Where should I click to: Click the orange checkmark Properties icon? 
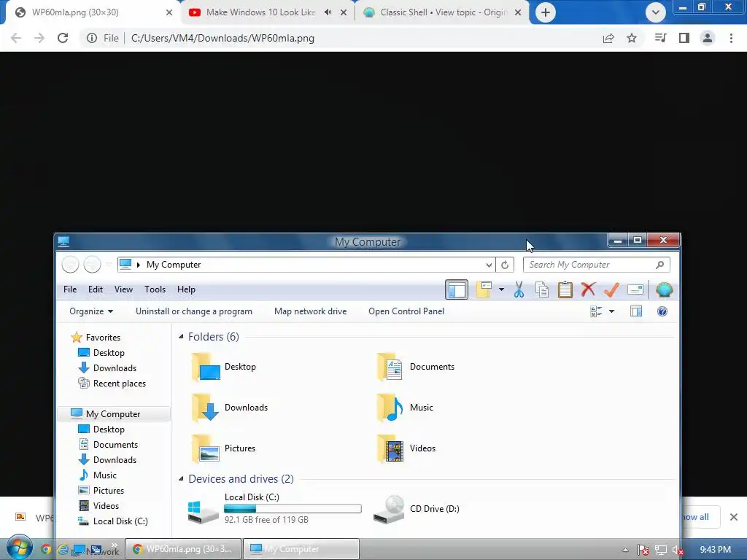[x=612, y=289]
